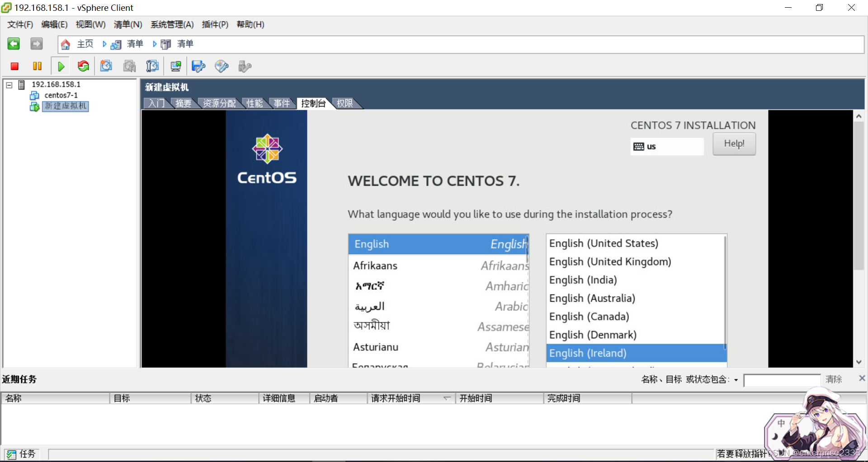The image size is (868, 462).
Task: Click the console vertical scrollbar up arrow
Action: (859, 116)
